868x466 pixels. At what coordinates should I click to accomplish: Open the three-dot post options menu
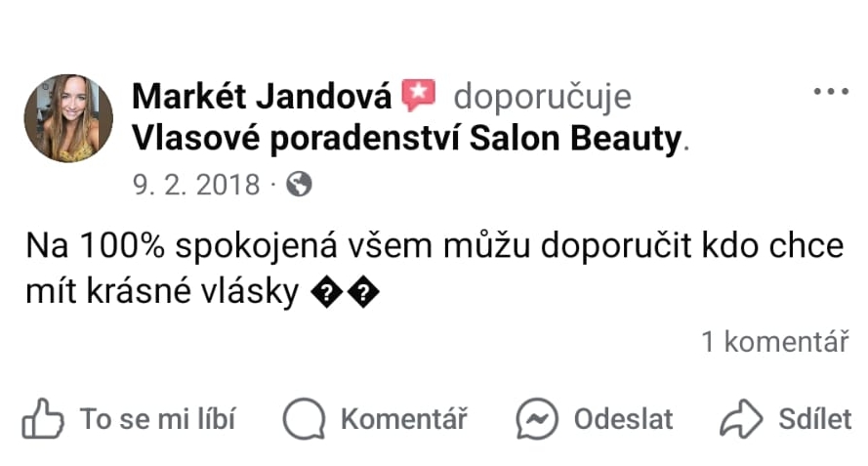(831, 92)
